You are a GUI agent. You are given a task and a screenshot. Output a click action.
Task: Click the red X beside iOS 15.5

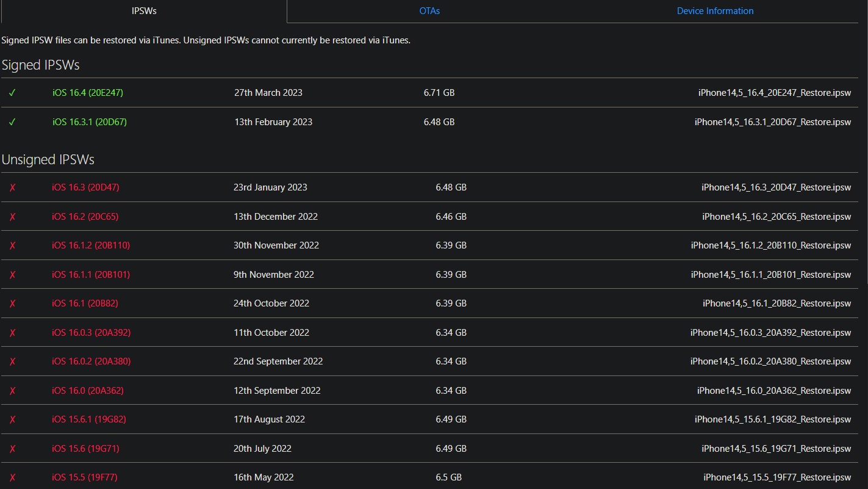point(12,477)
